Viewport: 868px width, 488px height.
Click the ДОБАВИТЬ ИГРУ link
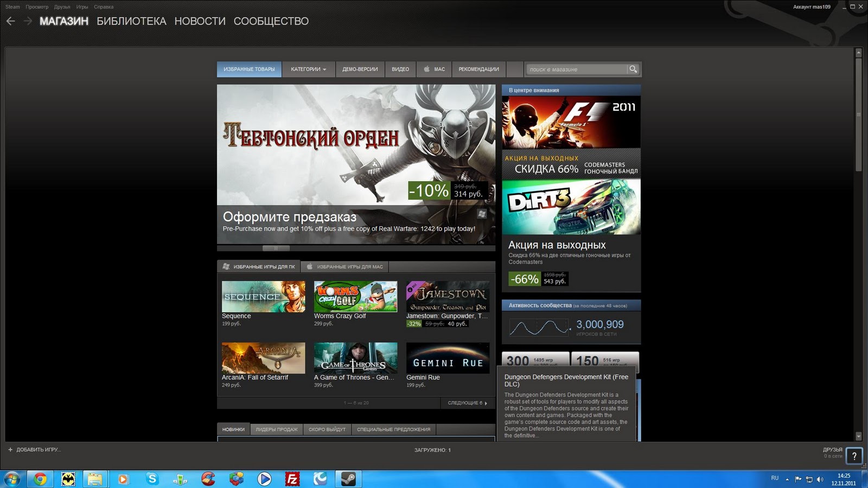coord(39,450)
